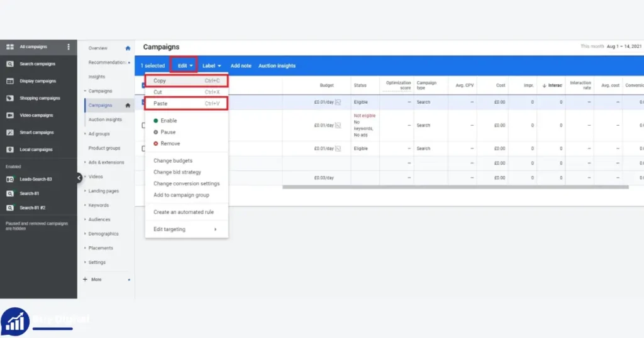Choose Copy from the Edit menu
644x338 pixels.
(x=186, y=81)
